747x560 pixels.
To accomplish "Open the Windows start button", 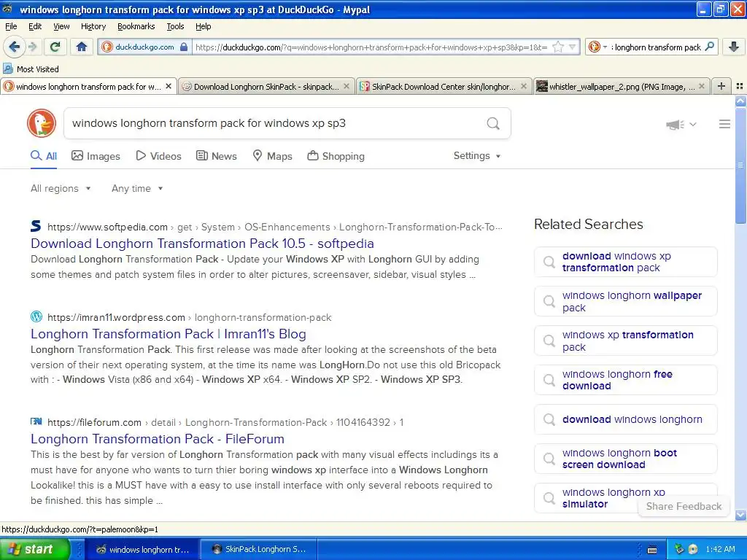I will [34, 549].
